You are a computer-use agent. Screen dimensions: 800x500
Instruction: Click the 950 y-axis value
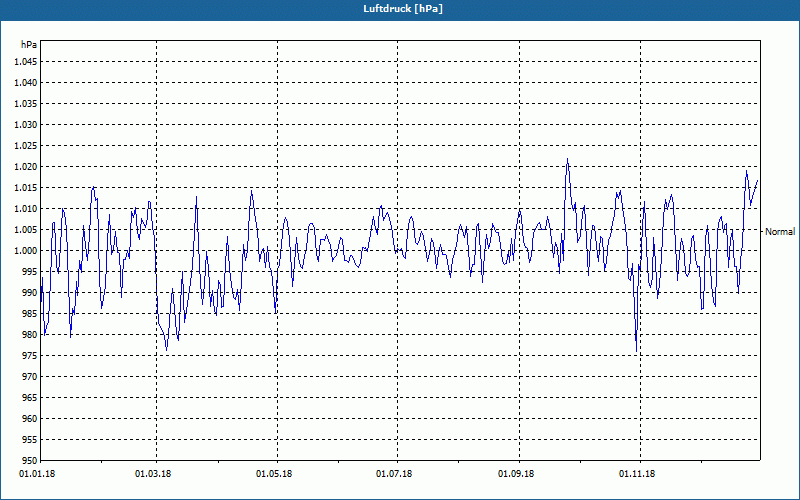click(x=30, y=460)
